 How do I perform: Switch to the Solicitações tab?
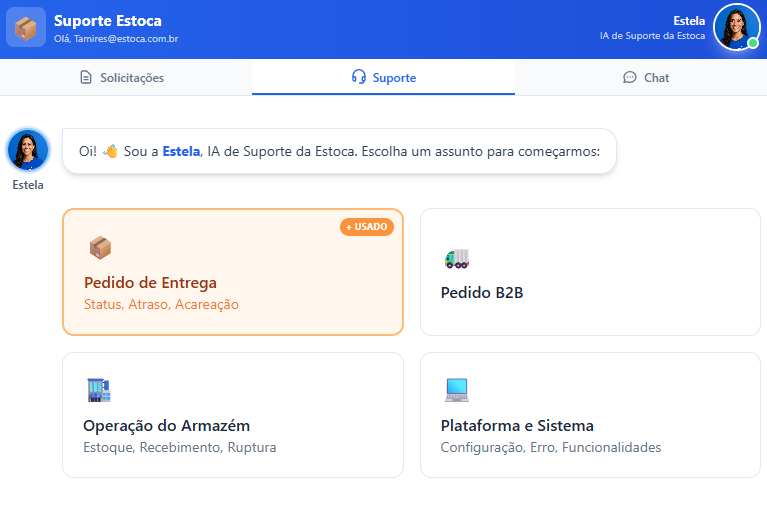(131, 78)
